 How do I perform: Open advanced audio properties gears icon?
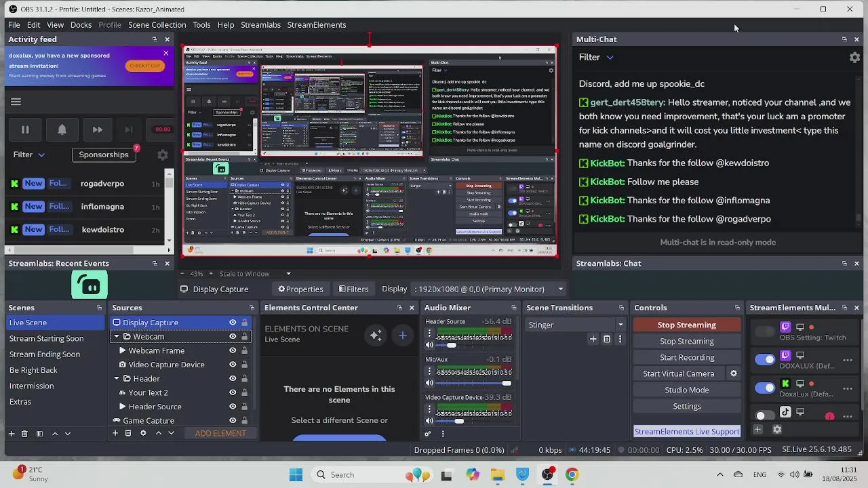tap(428, 434)
